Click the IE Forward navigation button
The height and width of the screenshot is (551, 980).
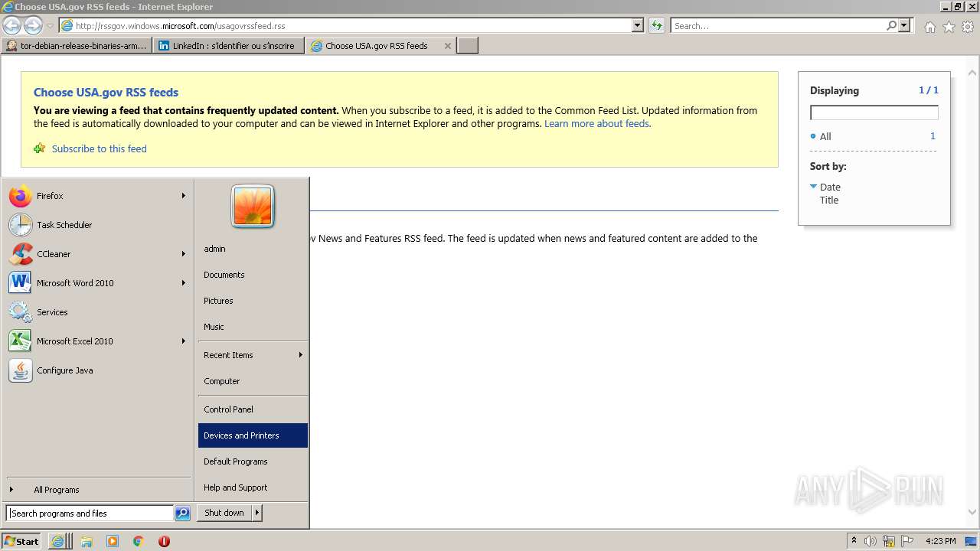[33, 25]
